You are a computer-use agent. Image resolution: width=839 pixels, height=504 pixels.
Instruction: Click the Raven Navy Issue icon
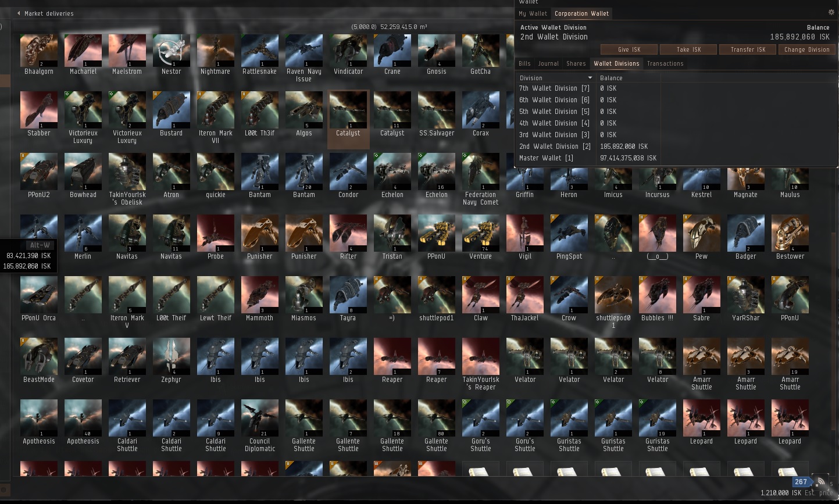[x=304, y=51]
